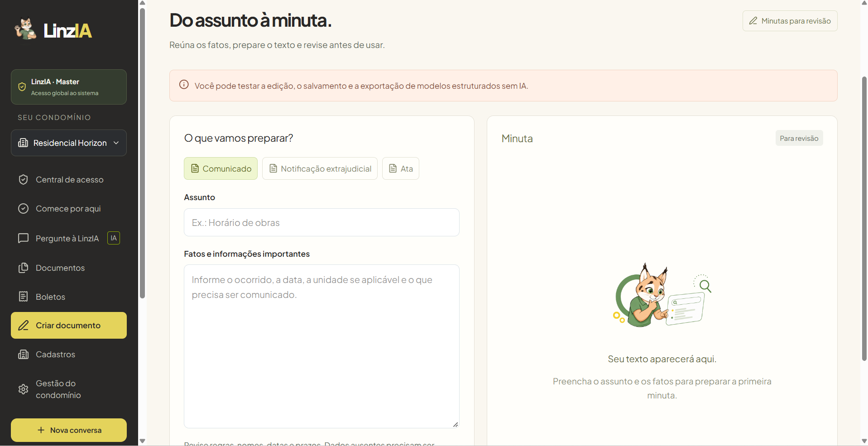868x446 pixels.
Task: Click the shield icon for Central de acesso
Action: 24,180
